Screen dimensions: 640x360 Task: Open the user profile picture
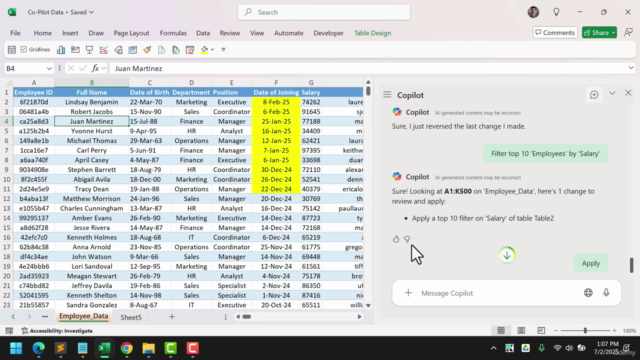[533, 12]
